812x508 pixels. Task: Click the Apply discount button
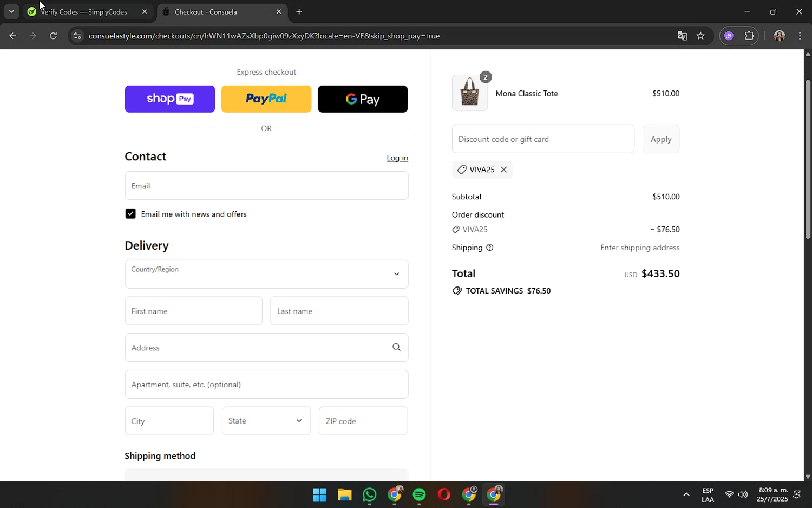(x=661, y=139)
